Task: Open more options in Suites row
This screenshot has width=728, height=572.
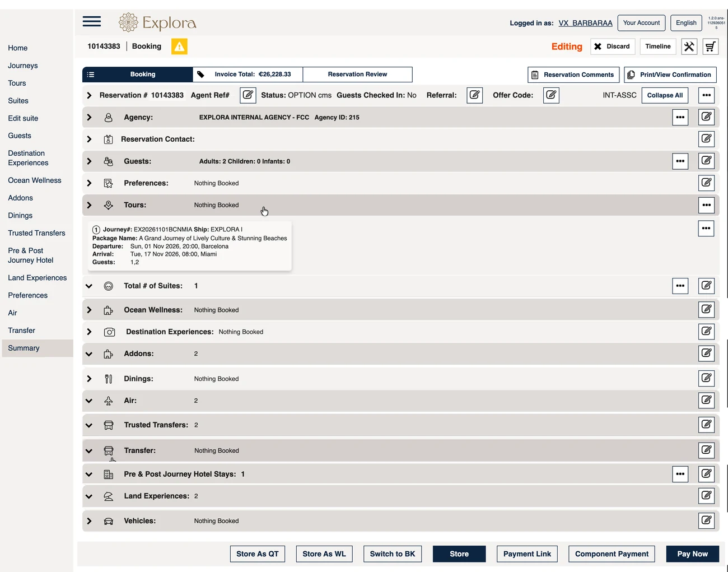Action: pyautogui.click(x=680, y=286)
